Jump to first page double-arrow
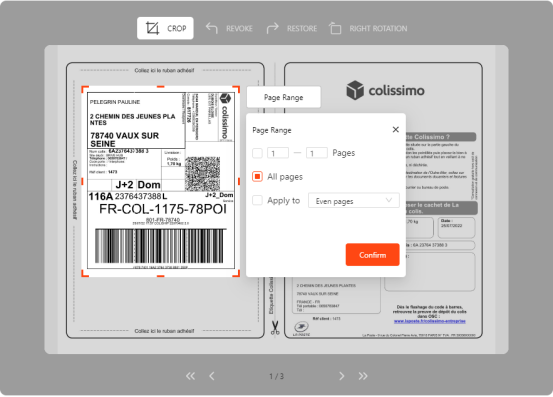The height and width of the screenshot is (397, 553). pyautogui.click(x=190, y=376)
